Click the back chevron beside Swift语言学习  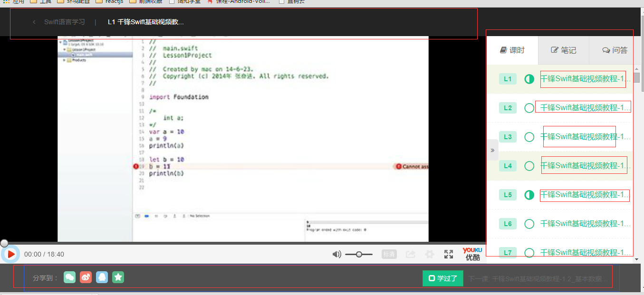point(34,22)
